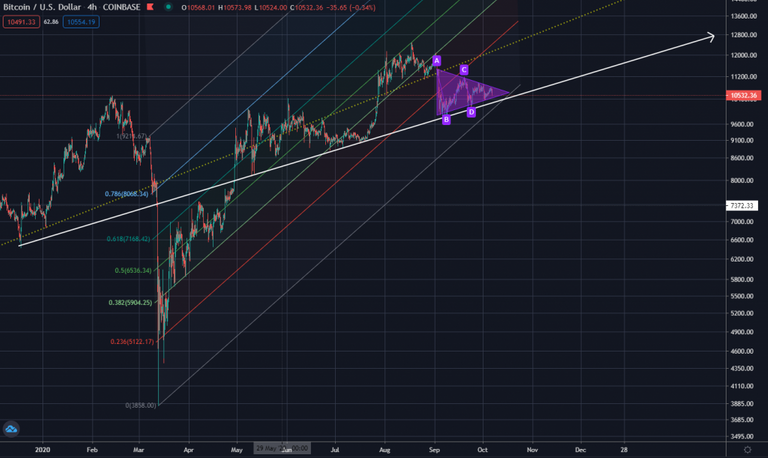Screen dimensions: 768x458
Task: Click the 10554.19 buy price button
Action: coord(81,22)
